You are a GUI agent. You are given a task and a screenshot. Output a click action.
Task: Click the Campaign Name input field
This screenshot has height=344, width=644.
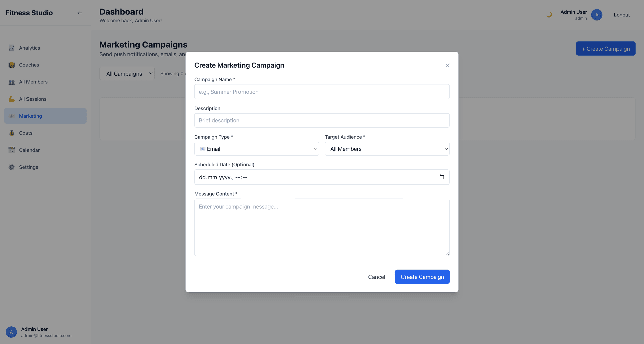pyautogui.click(x=322, y=92)
